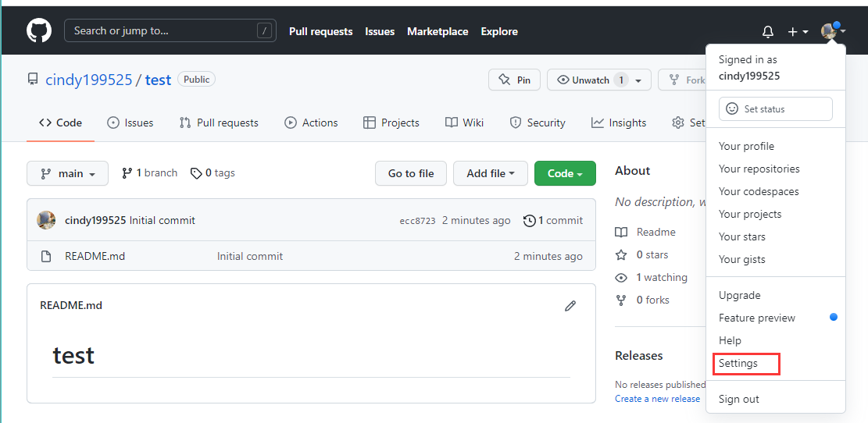Switch to the Security tab

(537, 123)
